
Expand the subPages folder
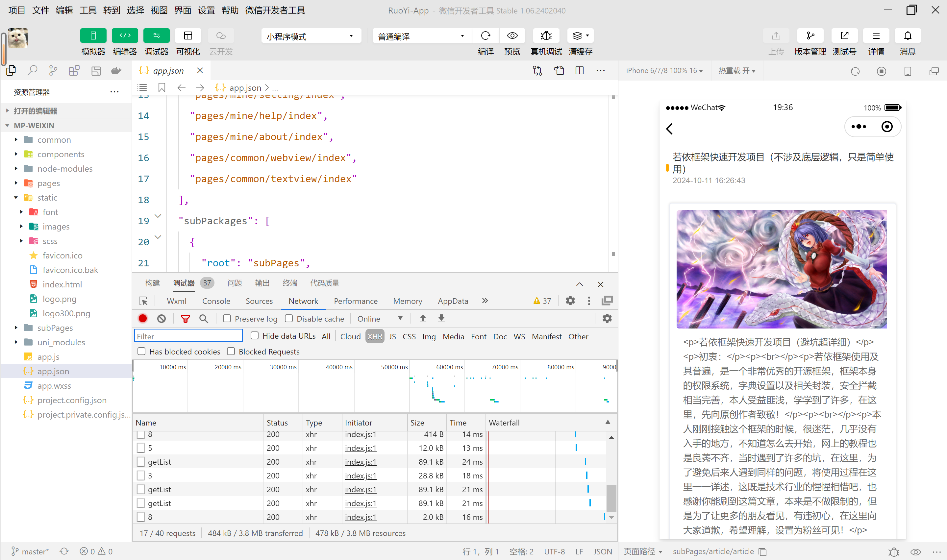tap(55, 328)
